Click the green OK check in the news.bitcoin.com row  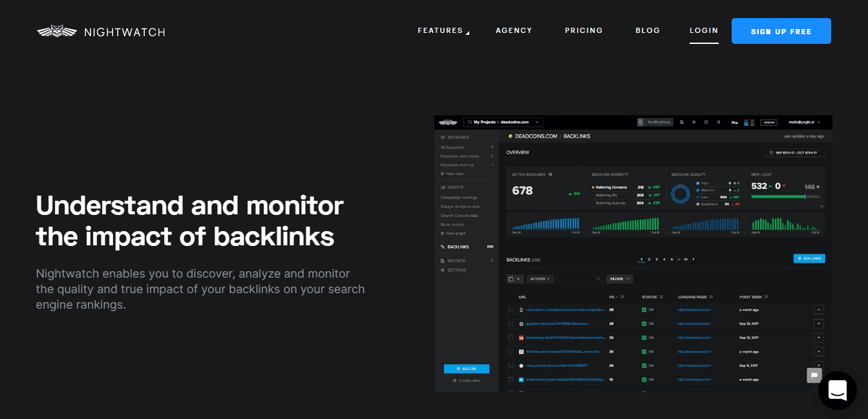pos(644,310)
